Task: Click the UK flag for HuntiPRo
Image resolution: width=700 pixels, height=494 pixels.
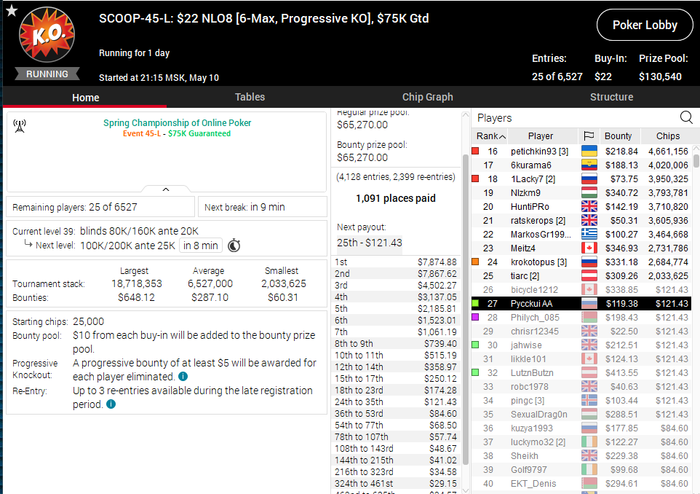Action: tap(589, 207)
